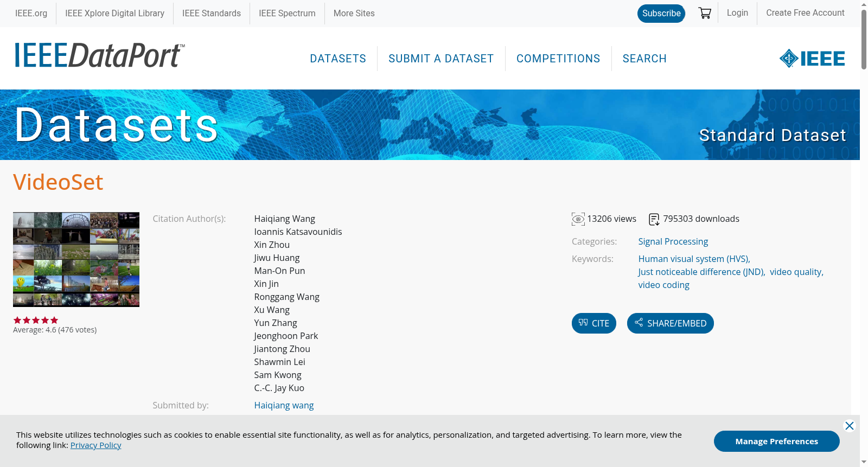
Task: Open the video coding keyword
Action: [663, 285]
